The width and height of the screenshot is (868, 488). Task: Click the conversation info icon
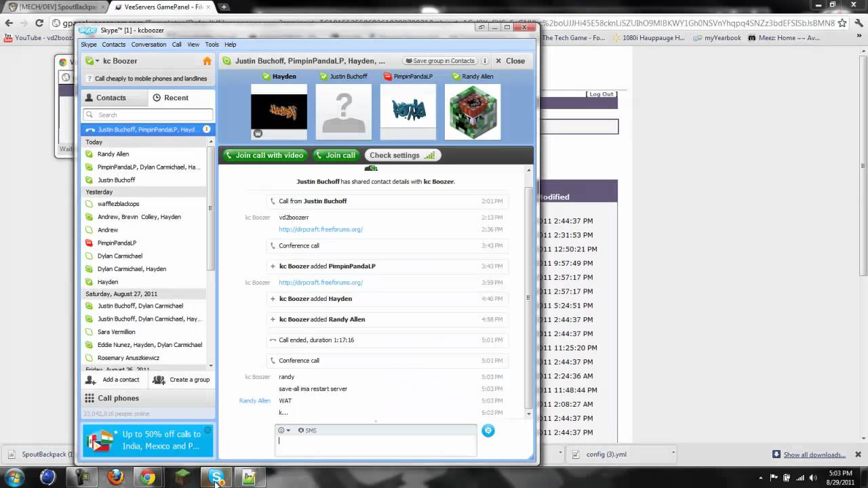tap(485, 61)
